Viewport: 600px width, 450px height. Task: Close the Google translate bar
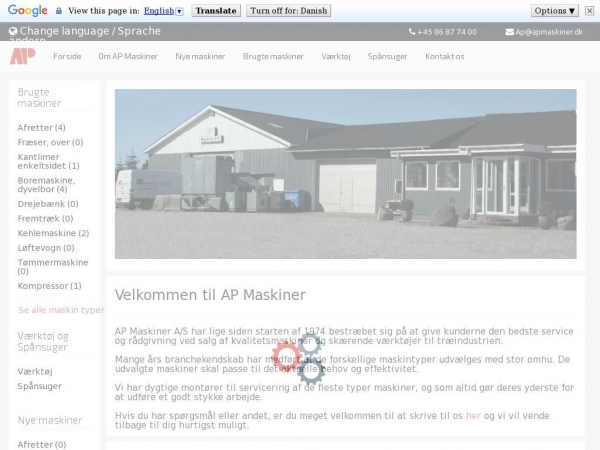click(x=589, y=11)
